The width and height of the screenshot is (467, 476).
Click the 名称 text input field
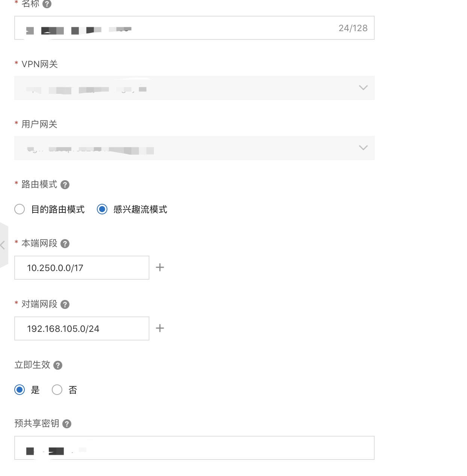click(x=194, y=28)
